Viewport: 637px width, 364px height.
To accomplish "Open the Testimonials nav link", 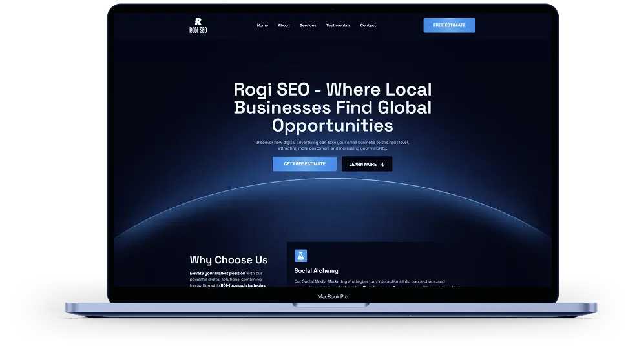I will [338, 26].
